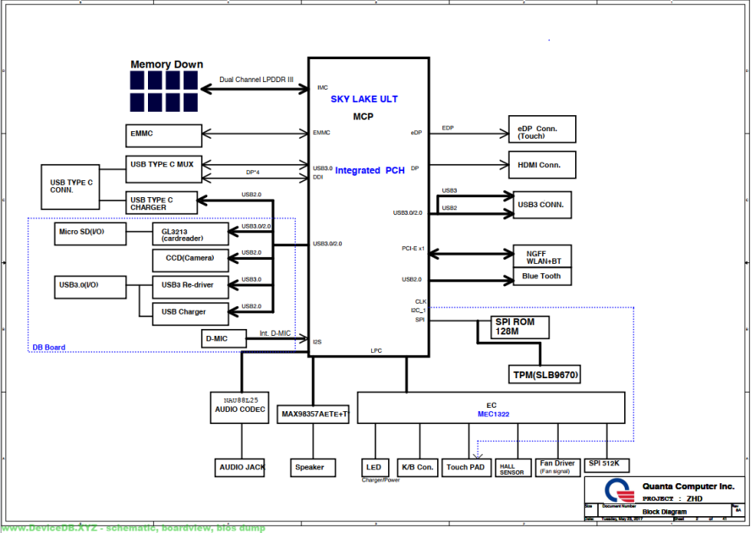
Task: Select the LPC port label
Action: coord(376,350)
